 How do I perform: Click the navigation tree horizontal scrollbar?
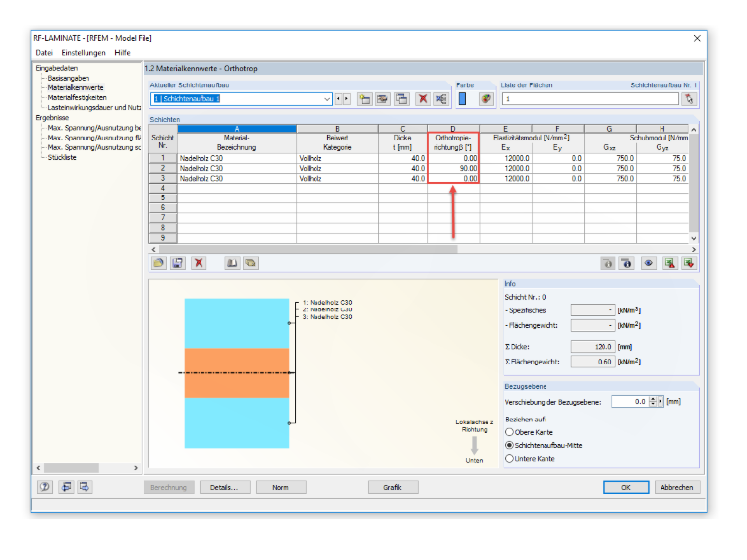point(72,468)
